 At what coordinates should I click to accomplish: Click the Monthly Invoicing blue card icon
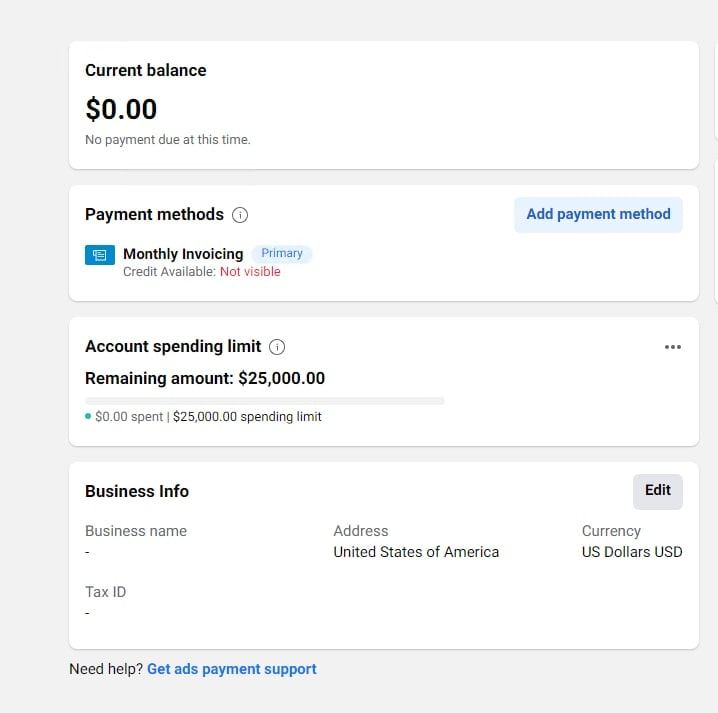100,255
